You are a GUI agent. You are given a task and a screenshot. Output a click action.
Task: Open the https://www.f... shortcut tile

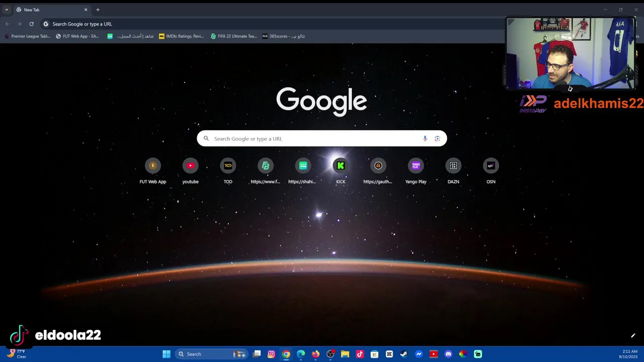coord(265,171)
